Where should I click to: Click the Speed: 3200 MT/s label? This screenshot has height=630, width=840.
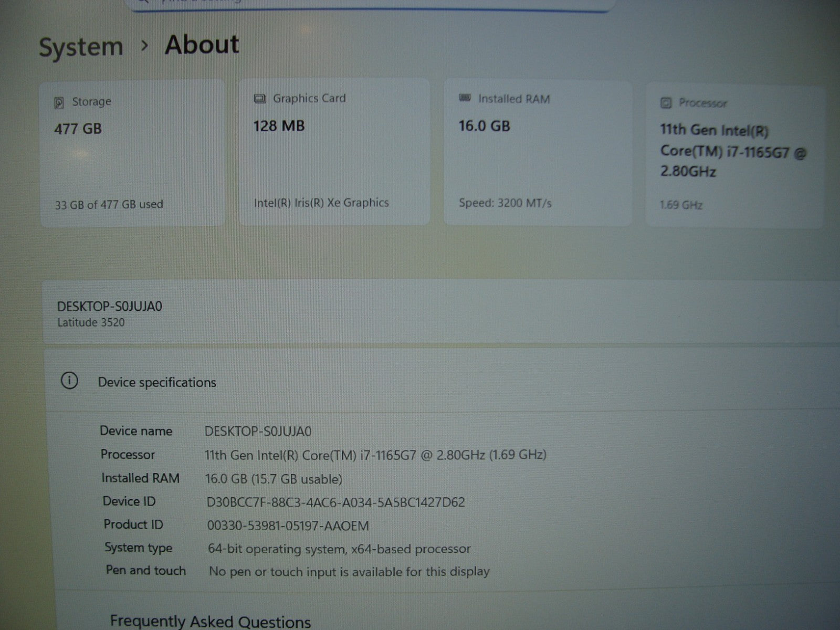coord(505,203)
